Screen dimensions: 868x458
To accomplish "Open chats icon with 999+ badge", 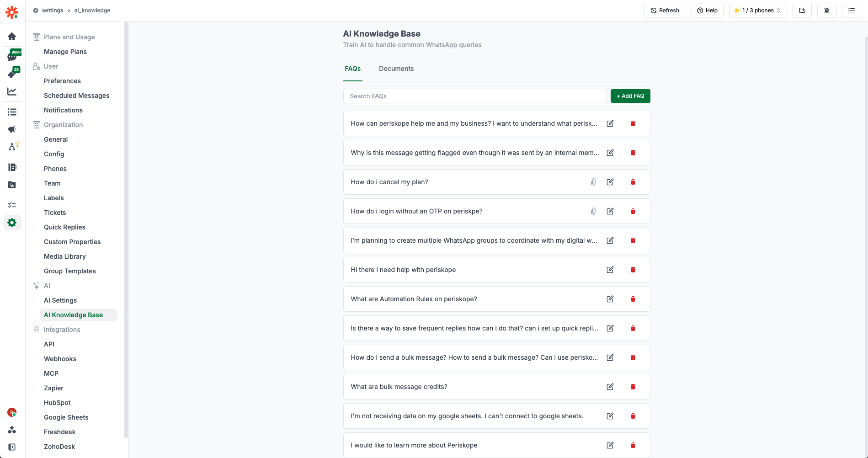I will pyautogui.click(x=12, y=56).
